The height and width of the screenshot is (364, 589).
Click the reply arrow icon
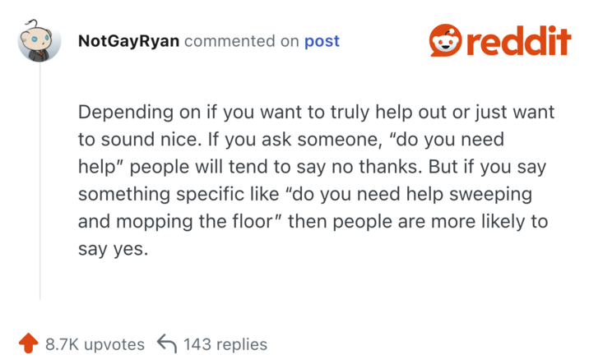167,343
